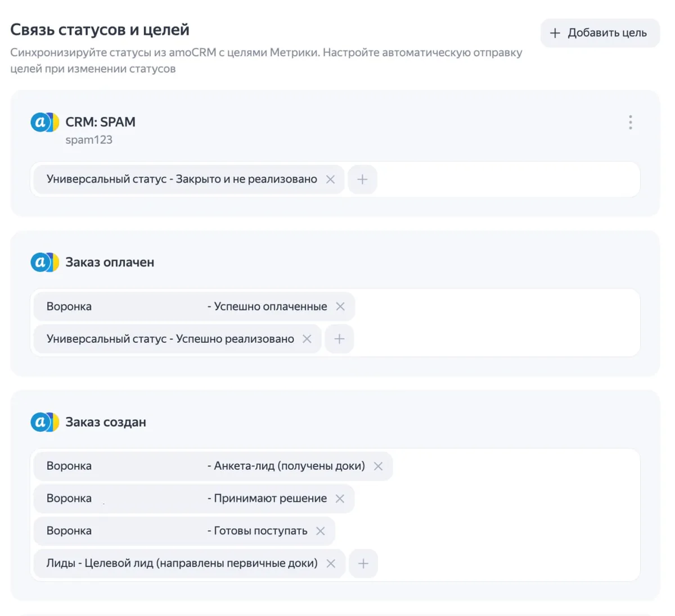Remove the Успешно оплаченные status chip
Image resolution: width=675 pixels, height=616 pixels.
tap(340, 306)
